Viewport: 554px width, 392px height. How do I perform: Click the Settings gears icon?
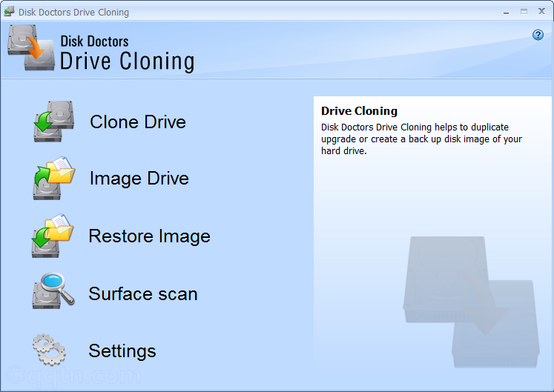50,350
